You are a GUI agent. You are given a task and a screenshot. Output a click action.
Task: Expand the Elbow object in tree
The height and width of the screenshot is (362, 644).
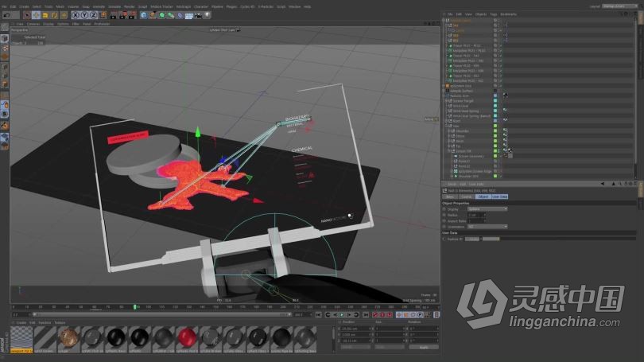tap(449, 136)
